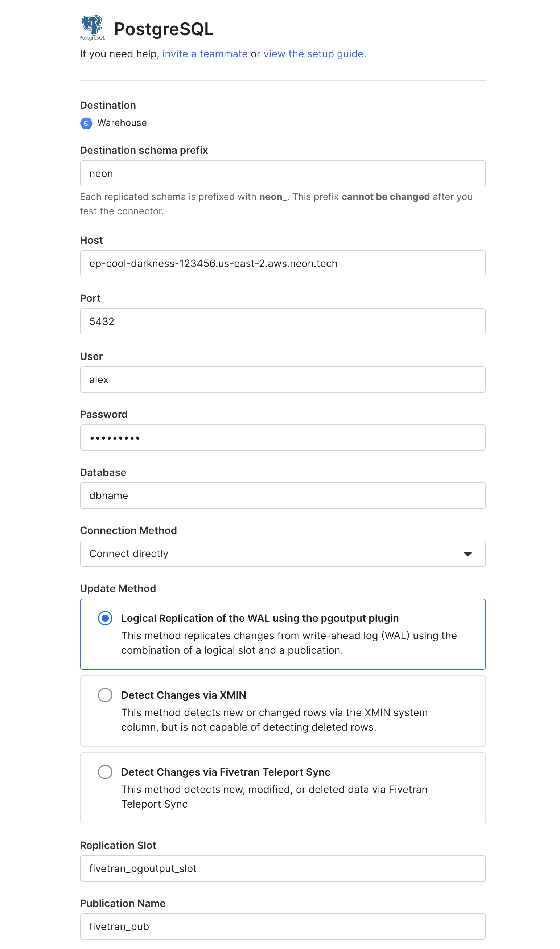Click the Logical Replication option description text
Viewport: 560px width, 949px height.
coord(289,643)
